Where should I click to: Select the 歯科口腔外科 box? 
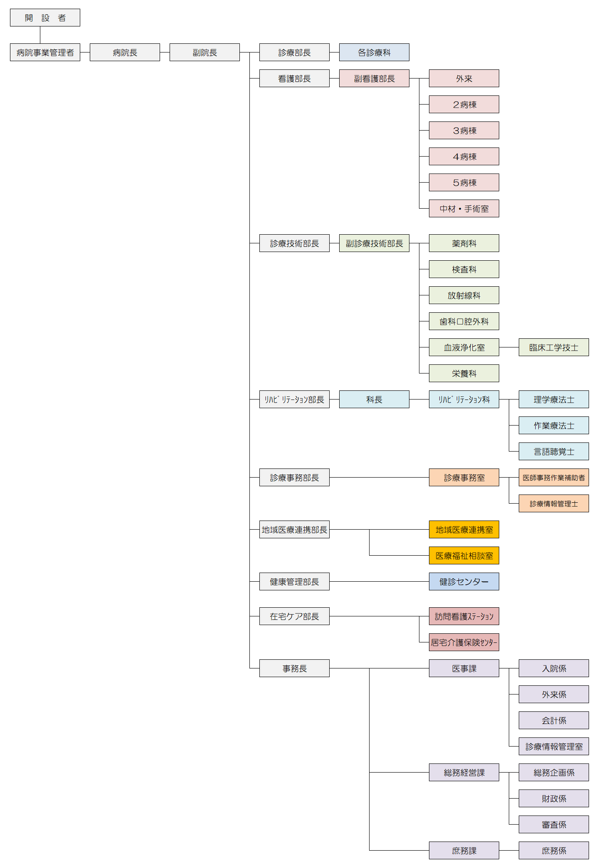[464, 321]
